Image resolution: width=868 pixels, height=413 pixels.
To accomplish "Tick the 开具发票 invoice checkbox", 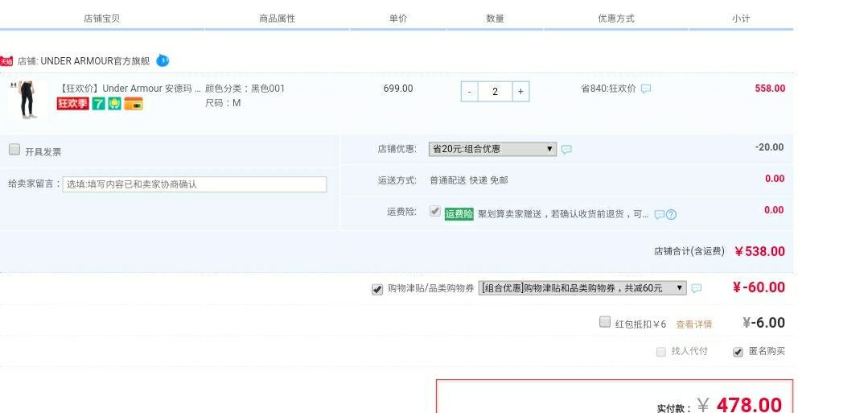I will [14, 149].
